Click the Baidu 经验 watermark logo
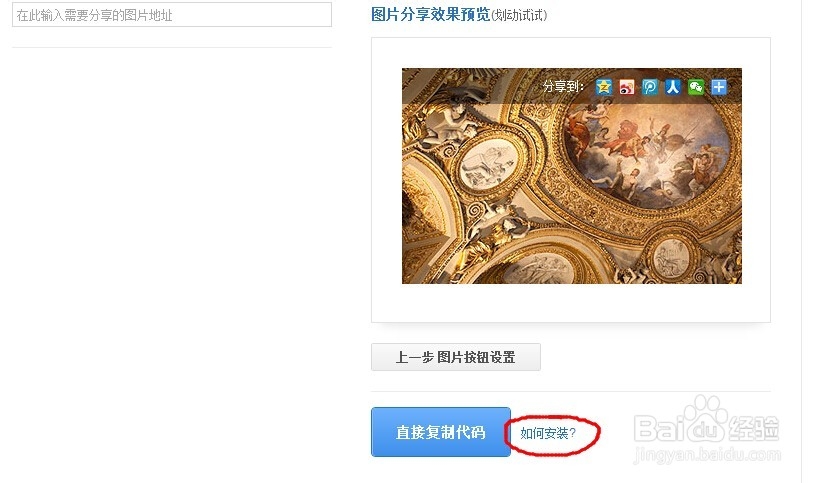 [707, 427]
